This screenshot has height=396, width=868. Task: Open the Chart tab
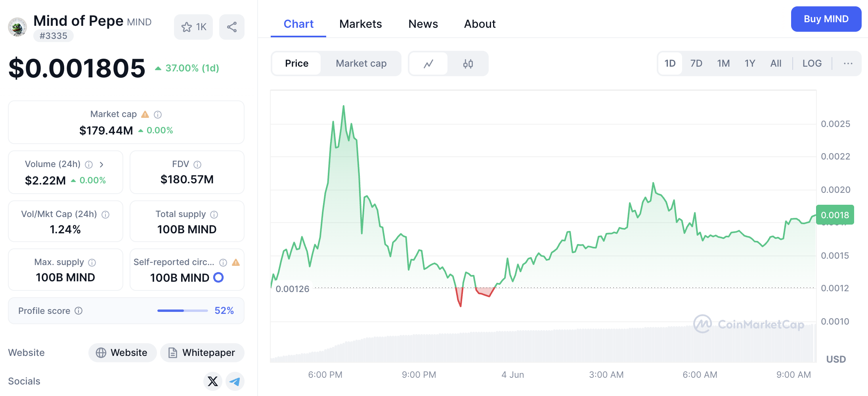(x=298, y=24)
